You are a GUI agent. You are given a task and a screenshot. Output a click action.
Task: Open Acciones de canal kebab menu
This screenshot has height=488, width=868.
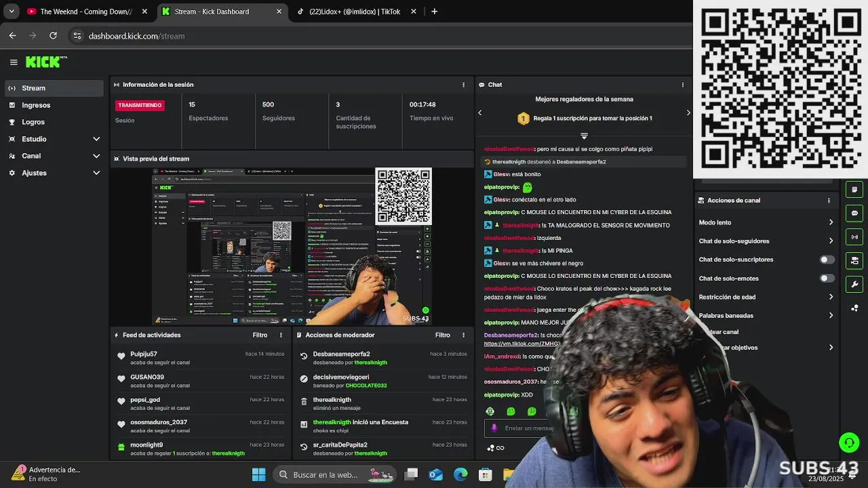[x=829, y=201]
